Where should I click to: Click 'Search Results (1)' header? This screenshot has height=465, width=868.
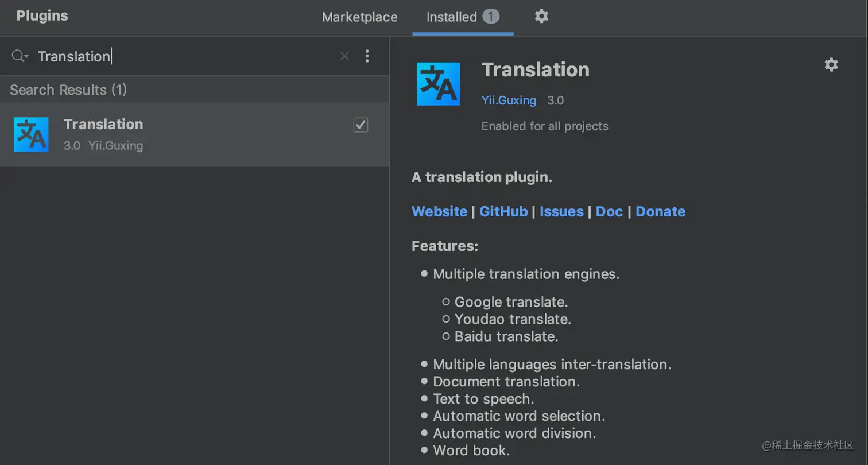(68, 90)
